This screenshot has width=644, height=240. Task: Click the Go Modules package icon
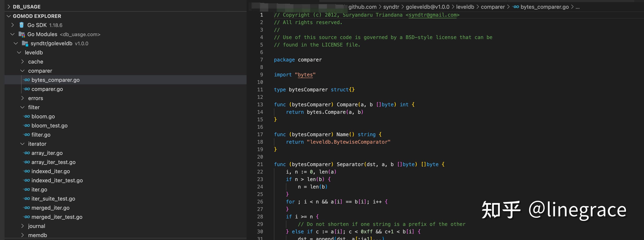coord(21,34)
